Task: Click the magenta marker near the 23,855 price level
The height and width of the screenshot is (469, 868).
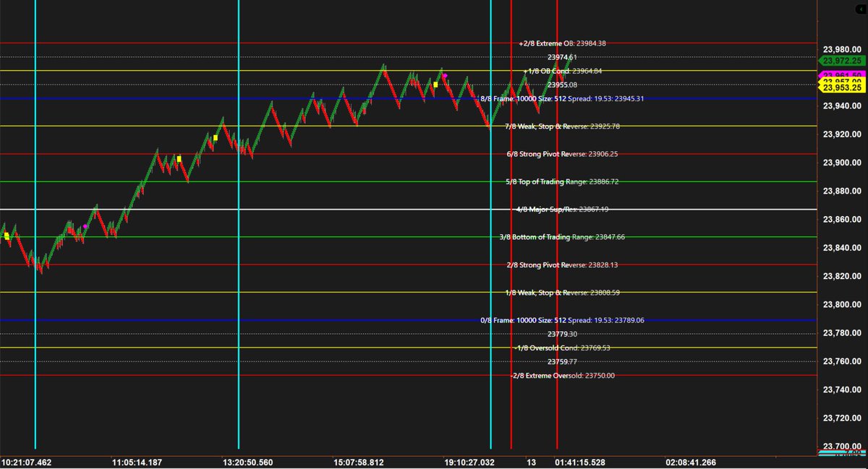Action: click(85, 227)
